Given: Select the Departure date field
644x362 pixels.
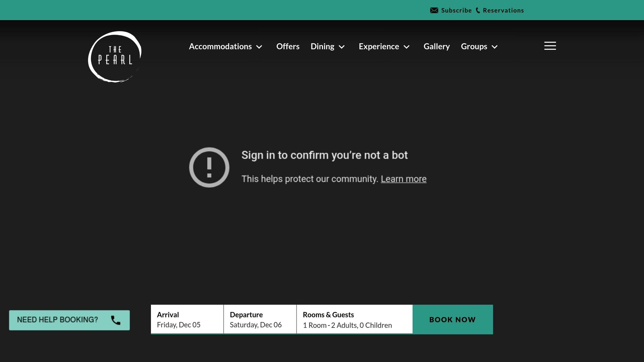Looking at the screenshot, I should click(260, 319).
